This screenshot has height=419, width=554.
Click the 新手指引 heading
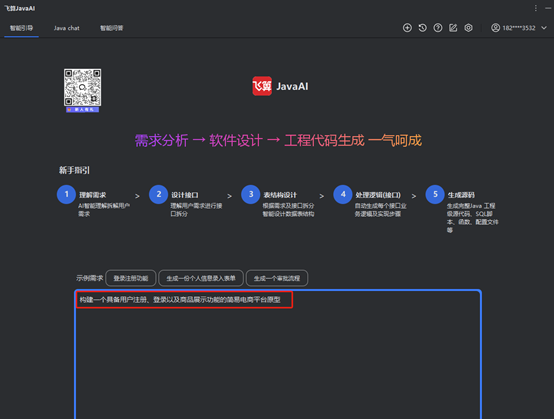[74, 170]
